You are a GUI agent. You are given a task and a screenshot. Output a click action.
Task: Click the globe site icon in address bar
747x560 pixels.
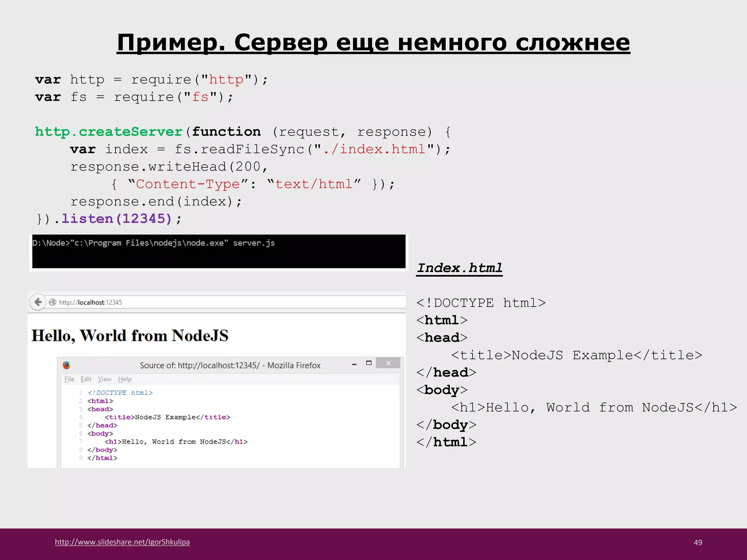[x=53, y=302]
